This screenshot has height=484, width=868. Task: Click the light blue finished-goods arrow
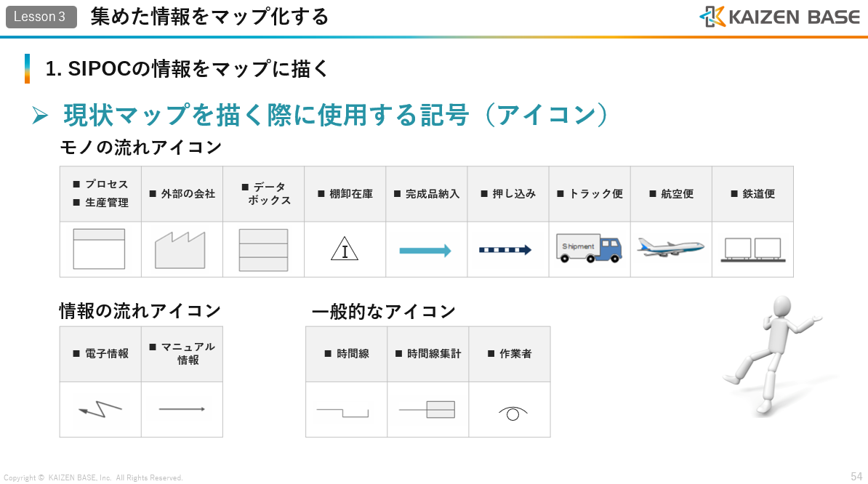point(425,251)
